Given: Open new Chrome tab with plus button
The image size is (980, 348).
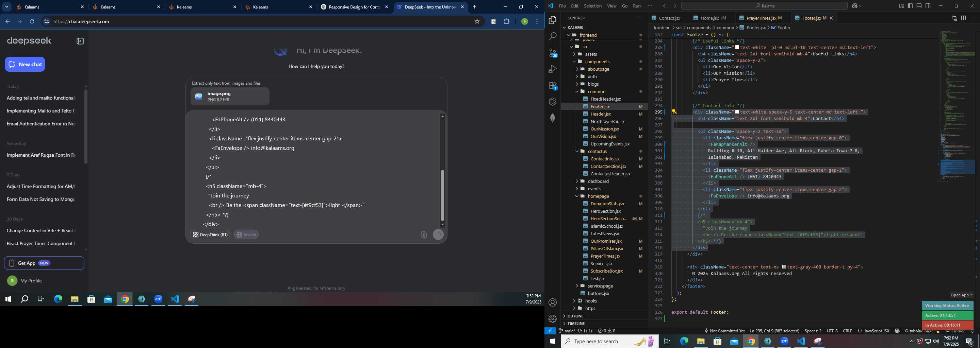Looking at the screenshot, I should pos(474,7).
